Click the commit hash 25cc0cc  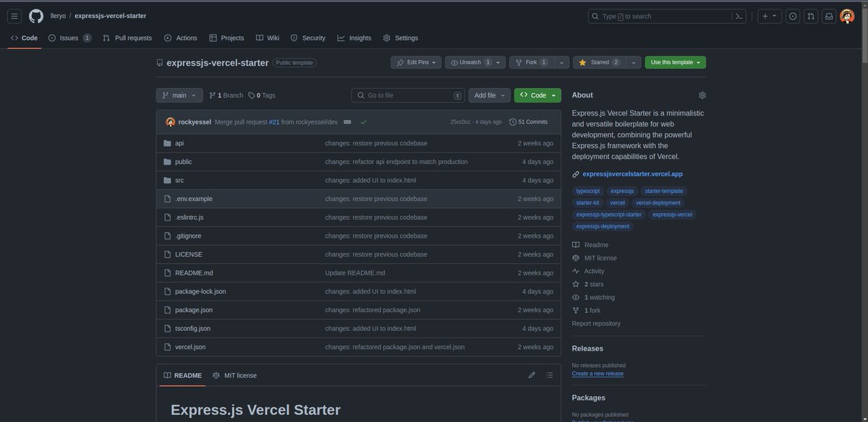tap(460, 122)
